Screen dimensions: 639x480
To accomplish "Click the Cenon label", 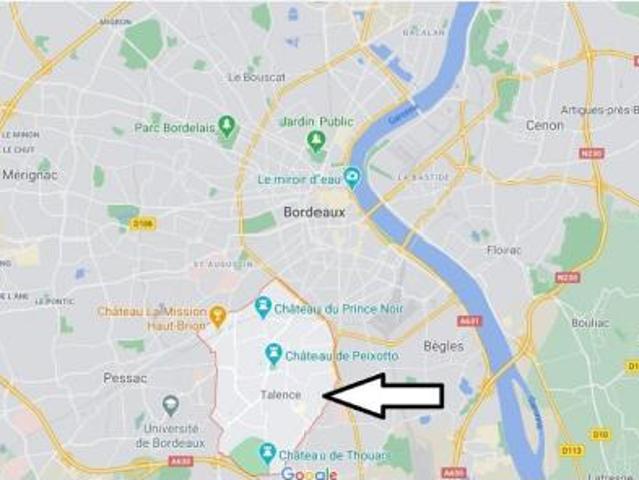I will (544, 126).
